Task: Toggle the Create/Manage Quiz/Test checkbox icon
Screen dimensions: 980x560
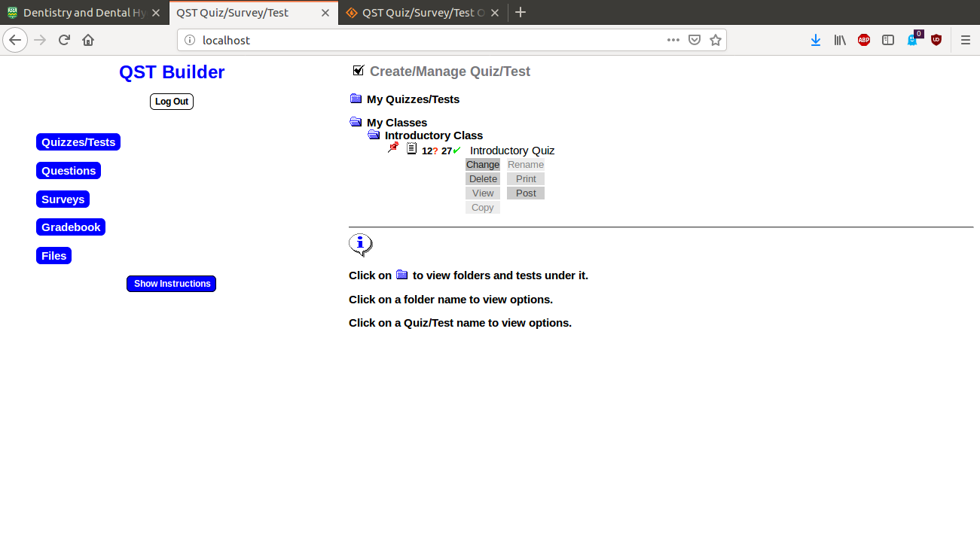Action: [359, 71]
